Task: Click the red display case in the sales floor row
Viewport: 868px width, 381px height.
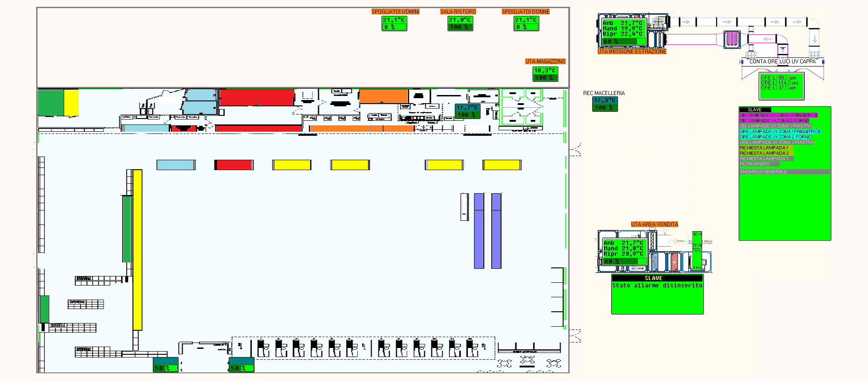Action: [x=234, y=165]
